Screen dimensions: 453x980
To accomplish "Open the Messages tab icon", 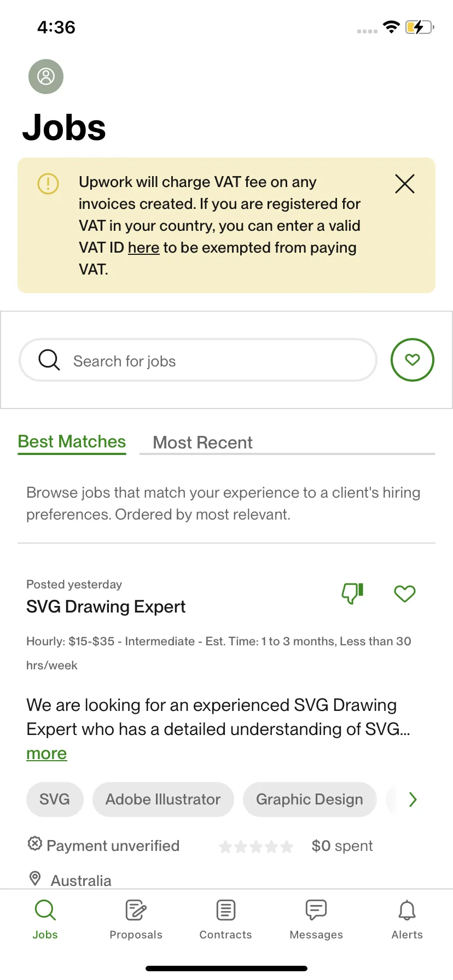I will click(316, 910).
